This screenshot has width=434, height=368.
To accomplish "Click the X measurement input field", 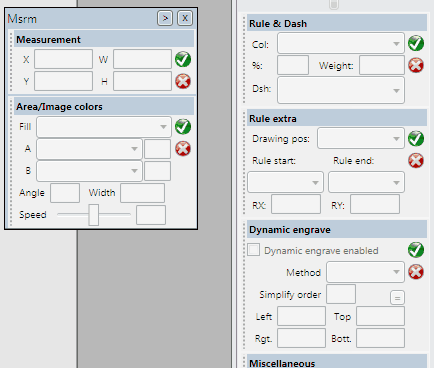I will (x=63, y=59).
